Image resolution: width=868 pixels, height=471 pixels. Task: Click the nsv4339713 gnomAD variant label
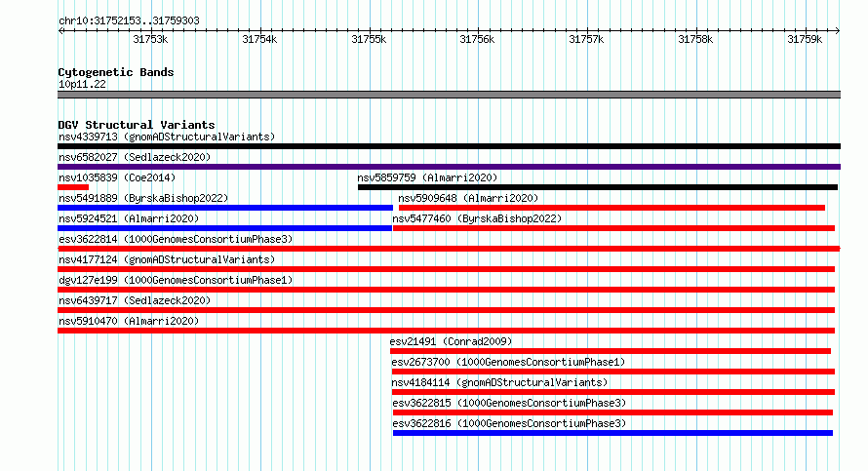click(167, 137)
